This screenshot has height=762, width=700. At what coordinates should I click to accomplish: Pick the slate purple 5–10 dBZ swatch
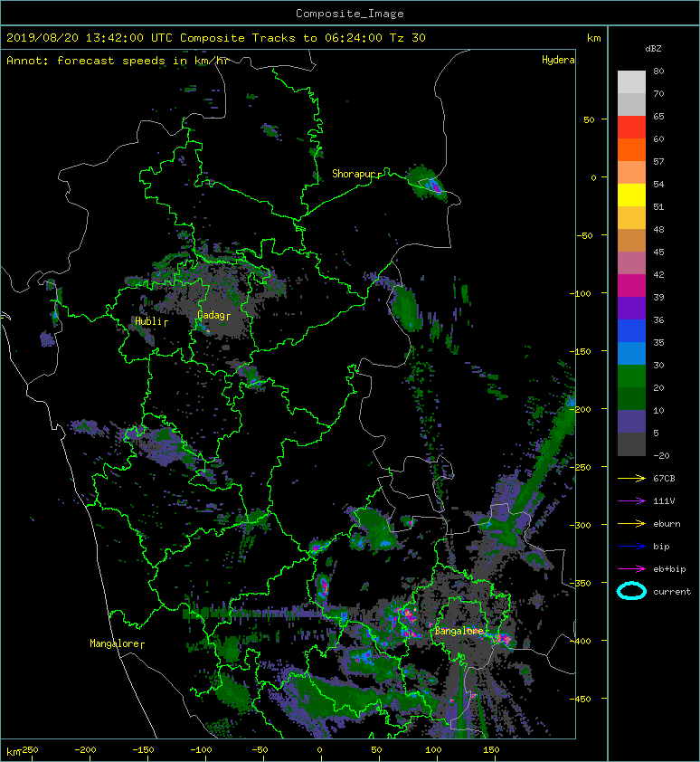631,422
